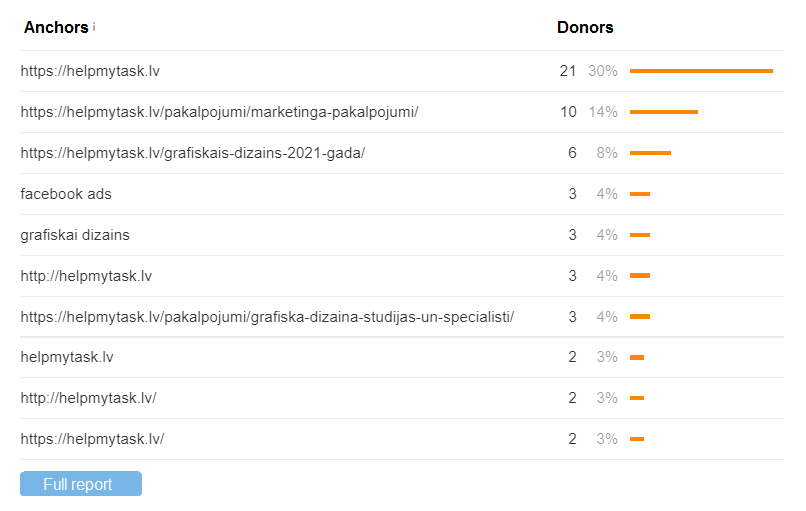This screenshot has width=806, height=511.
Task: Click the https://helpmytask.lv anchor row
Action: [90, 71]
